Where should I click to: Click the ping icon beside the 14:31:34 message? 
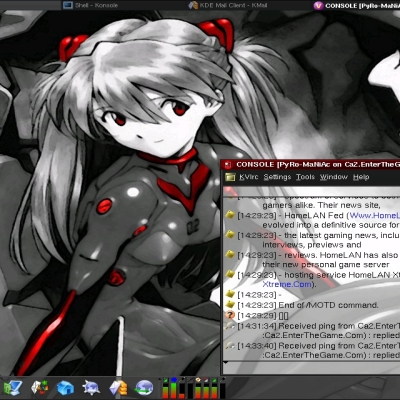pyautogui.click(x=230, y=326)
